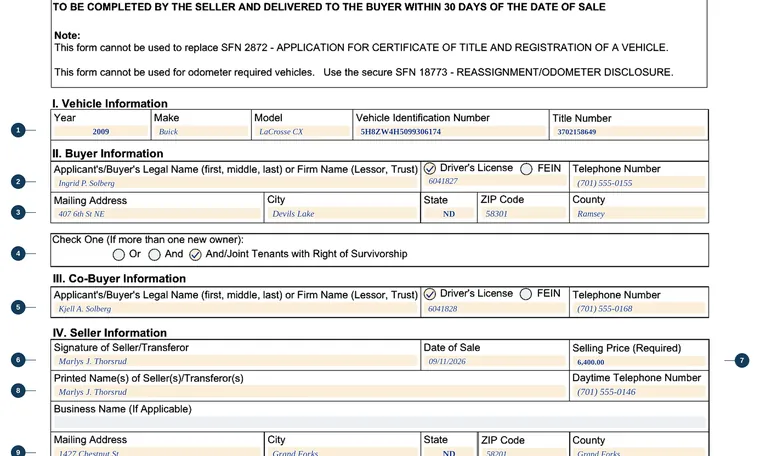Click buyer ZIP Code field 58301

point(522,214)
